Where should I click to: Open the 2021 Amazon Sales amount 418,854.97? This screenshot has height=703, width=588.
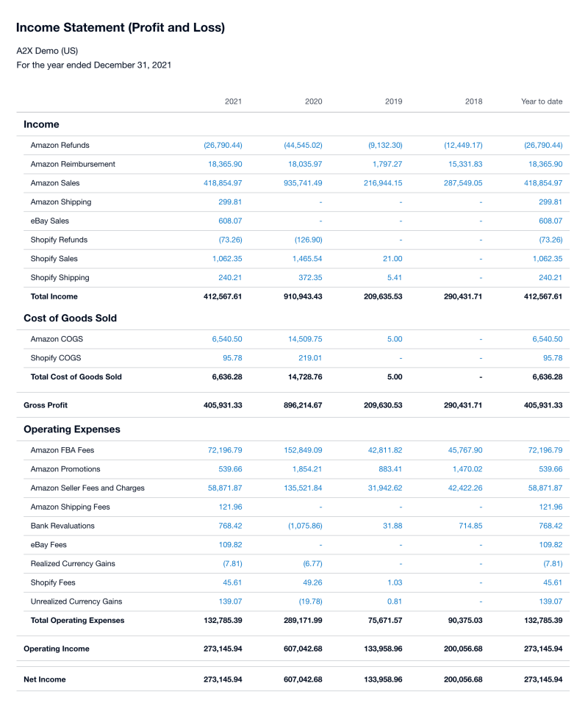[x=223, y=183]
